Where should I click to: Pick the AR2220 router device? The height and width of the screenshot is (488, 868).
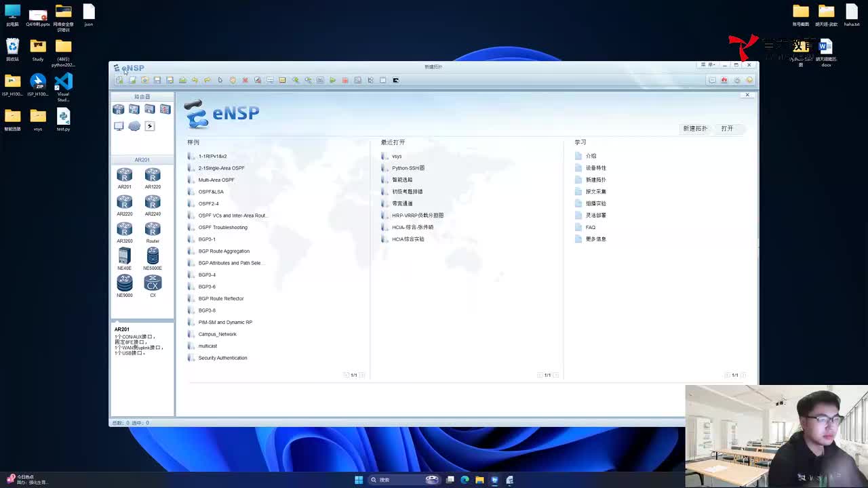pyautogui.click(x=124, y=204)
